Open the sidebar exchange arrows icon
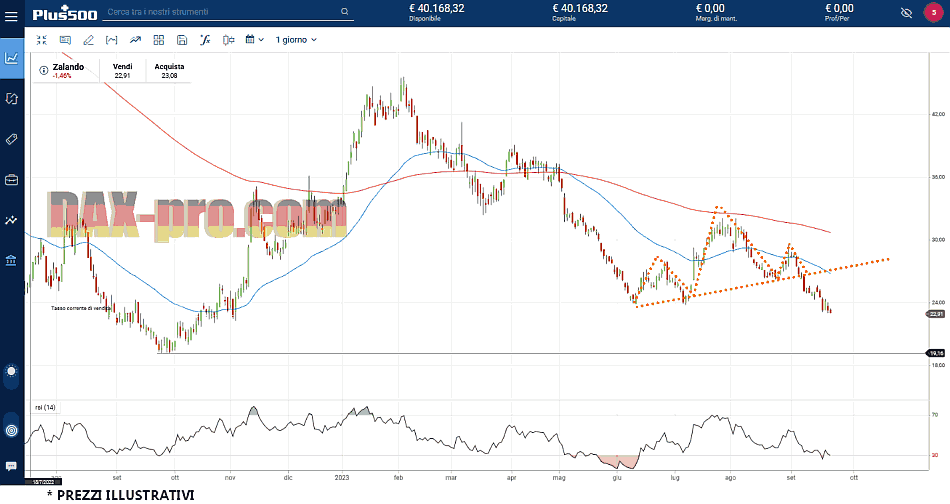Screen dimensions: 950x504 point(12,99)
